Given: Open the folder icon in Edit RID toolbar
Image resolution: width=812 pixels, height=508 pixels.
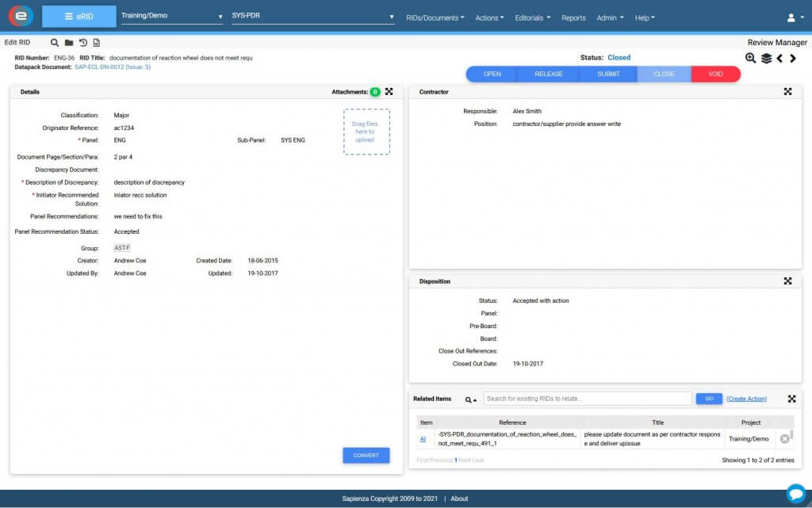Looking at the screenshot, I should (69, 43).
